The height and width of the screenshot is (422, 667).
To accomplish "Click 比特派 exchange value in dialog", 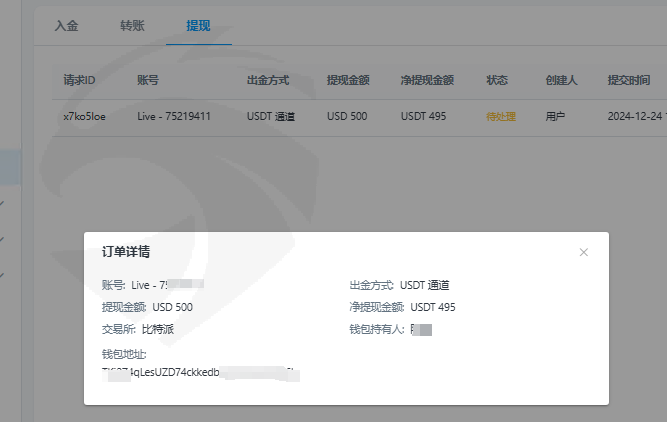I will (x=159, y=329).
